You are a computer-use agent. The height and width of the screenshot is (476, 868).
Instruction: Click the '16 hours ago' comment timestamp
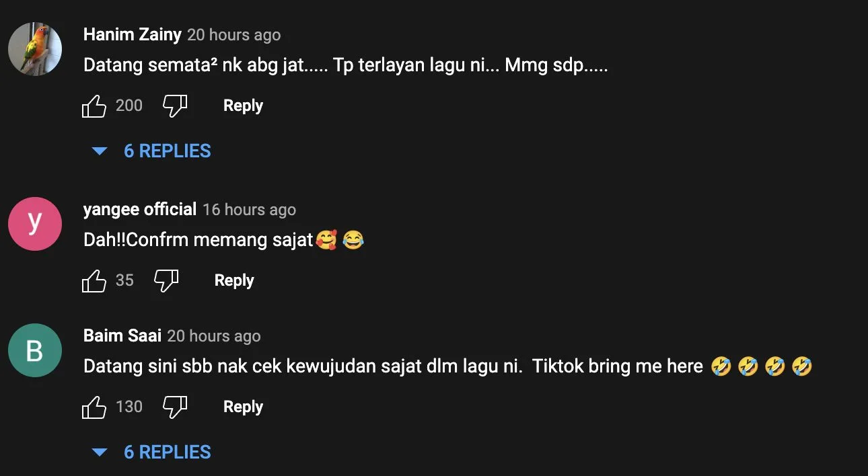250,210
